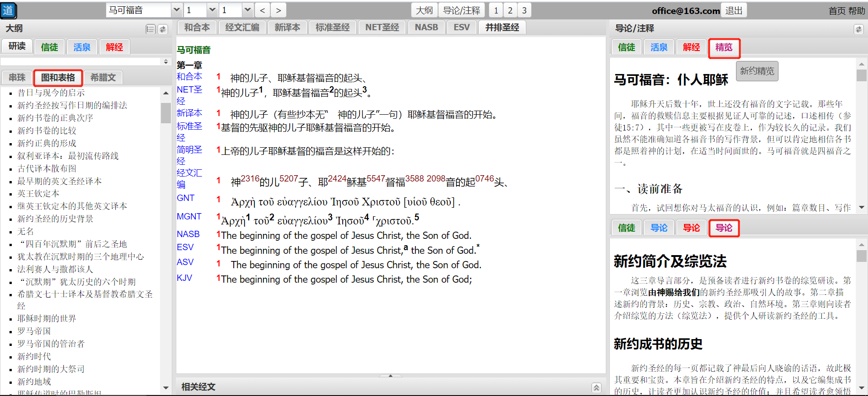Toggle the 导论/注释 panel button in top bar

coord(461,10)
